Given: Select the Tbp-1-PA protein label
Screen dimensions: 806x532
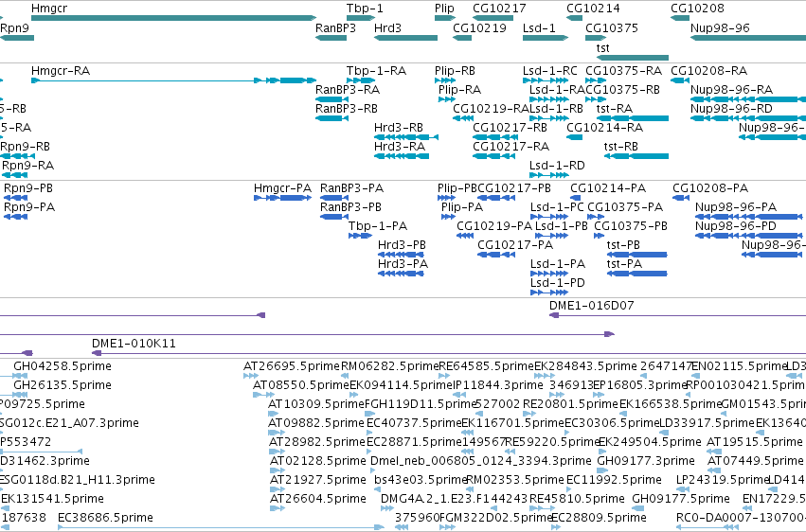Looking at the screenshot, I should pyautogui.click(x=378, y=226).
